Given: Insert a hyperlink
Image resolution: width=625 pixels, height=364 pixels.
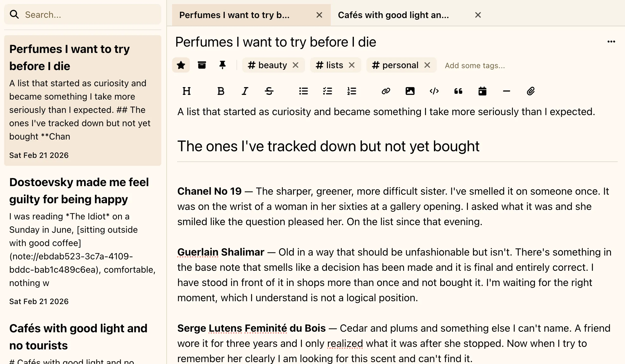Looking at the screenshot, I should coord(385,91).
